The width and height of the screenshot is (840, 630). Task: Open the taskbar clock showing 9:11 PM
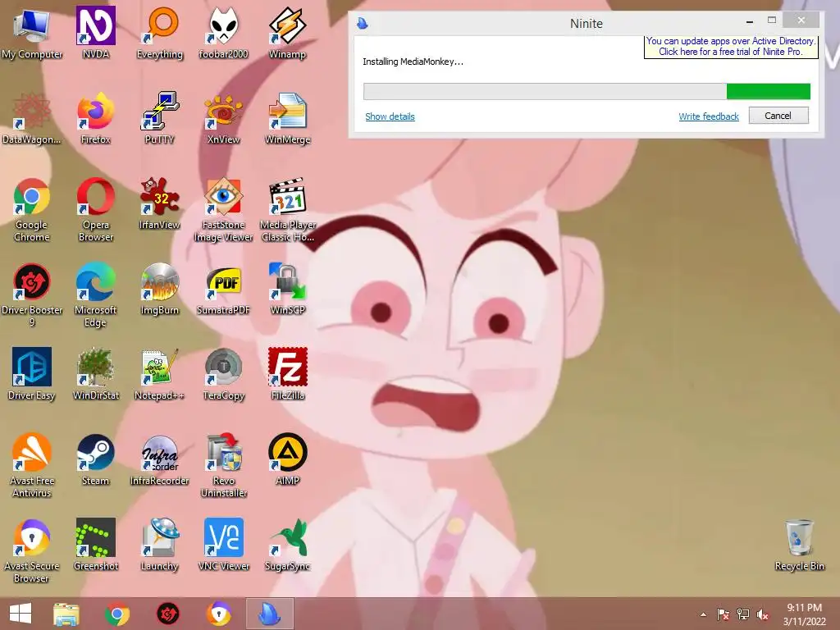[804, 614]
